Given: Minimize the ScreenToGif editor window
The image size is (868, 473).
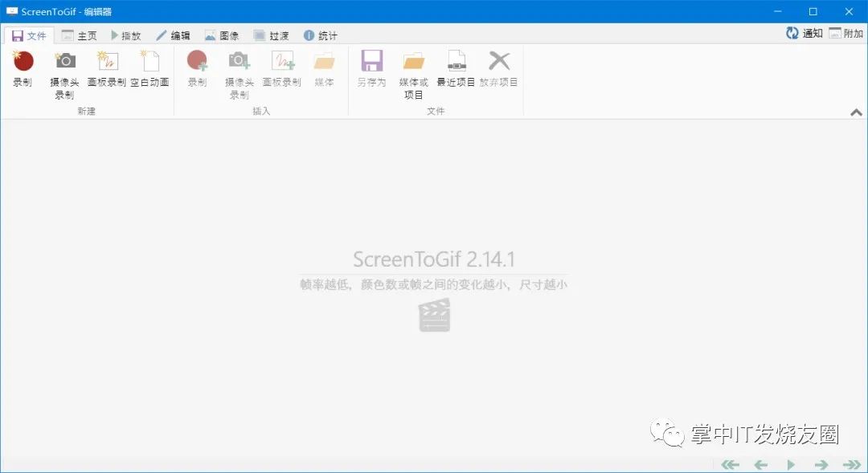Looking at the screenshot, I should (x=778, y=11).
